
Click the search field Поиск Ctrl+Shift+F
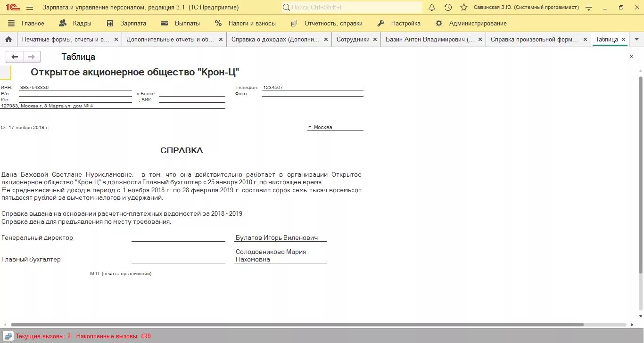pos(352,7)
